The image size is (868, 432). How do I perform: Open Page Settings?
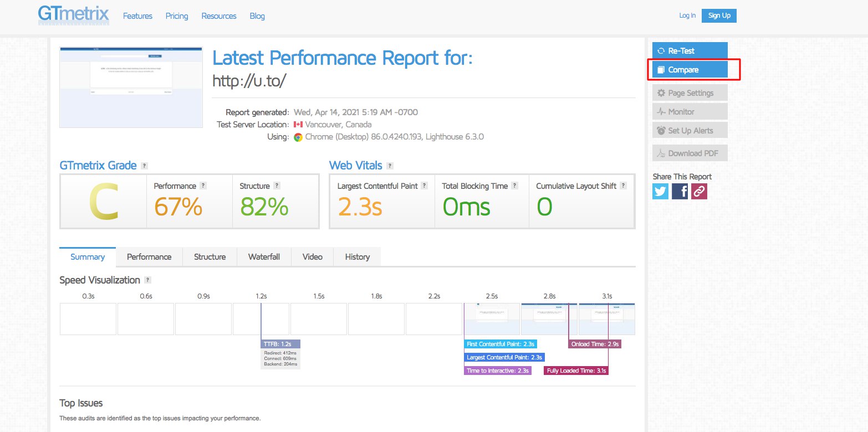[x=690, y=93]
